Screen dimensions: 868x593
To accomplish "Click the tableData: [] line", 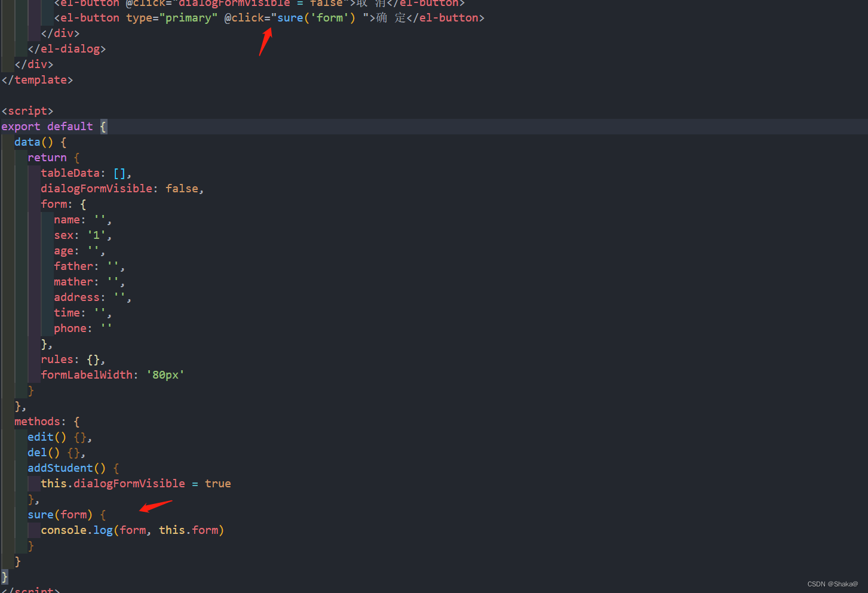I will (x=86, y=173).
